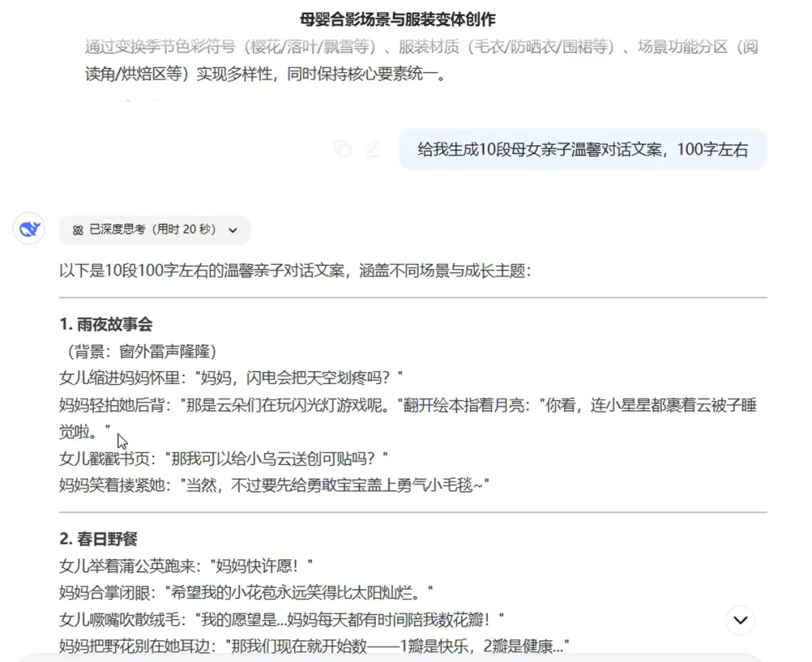Click the intro line 以下是10段100字左右的温馨亲子对话文案

pyautogui.click(x=295, y=271)
